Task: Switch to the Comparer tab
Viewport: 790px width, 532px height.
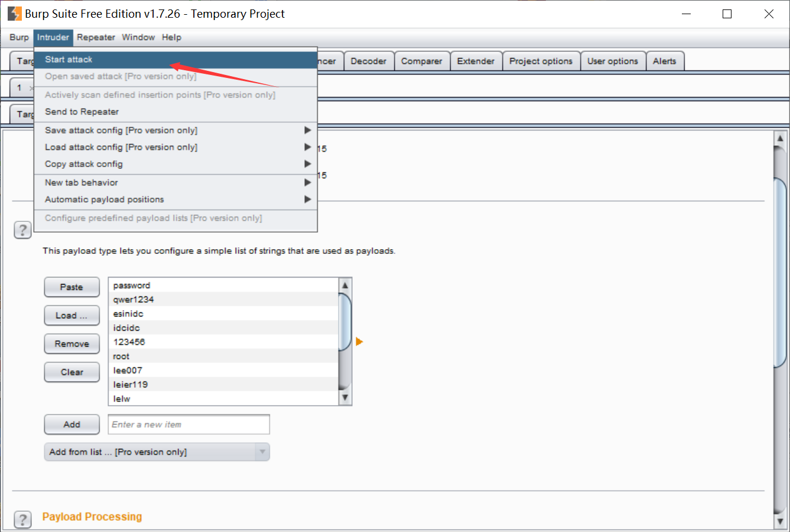Action: pyautogui.click(x=422, y=61)
